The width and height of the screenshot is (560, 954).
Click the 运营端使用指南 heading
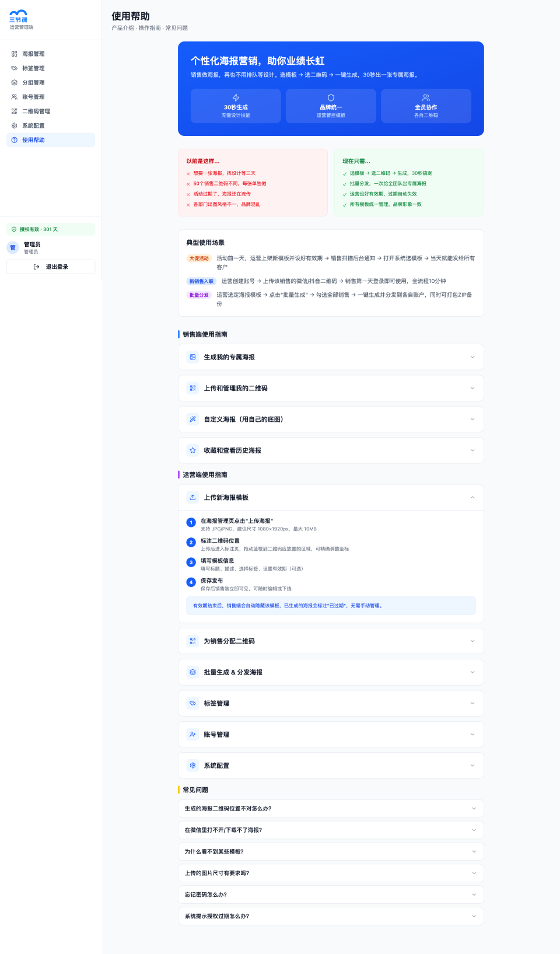(205, 475)
